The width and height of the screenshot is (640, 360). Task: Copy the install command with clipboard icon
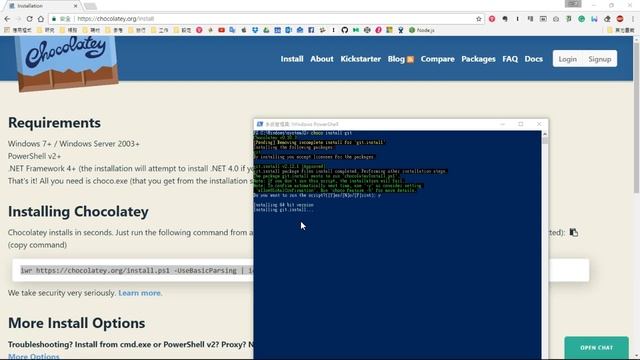(x=573, y=232)
